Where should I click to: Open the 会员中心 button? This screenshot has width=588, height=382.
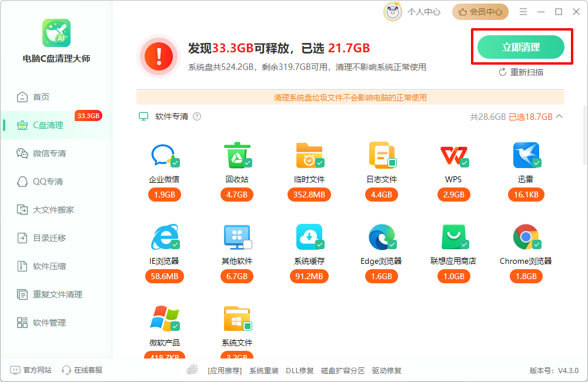pos(480,12)
